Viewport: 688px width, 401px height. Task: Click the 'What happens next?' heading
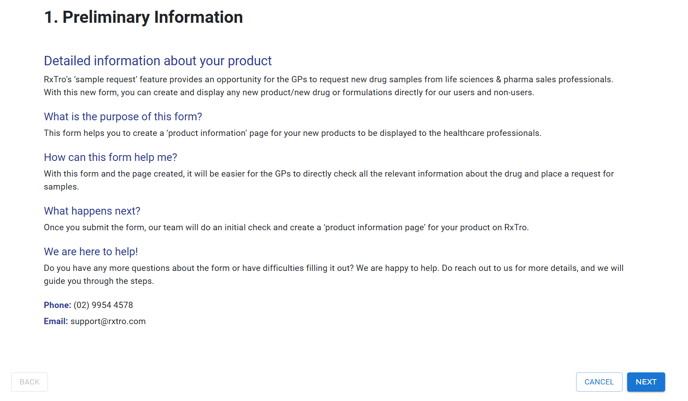click(x=92, y=211)
